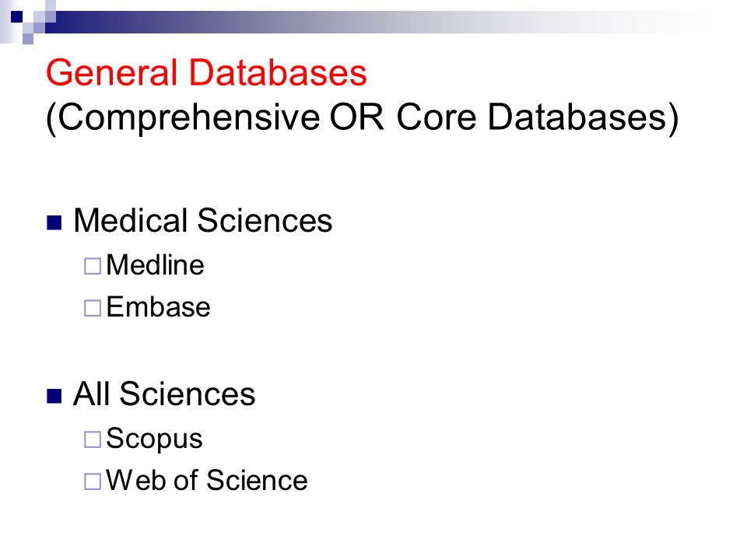Viewport: 747px width, 560px height.
Task: Check the box next to Web of Science
Action: [93, 481]
